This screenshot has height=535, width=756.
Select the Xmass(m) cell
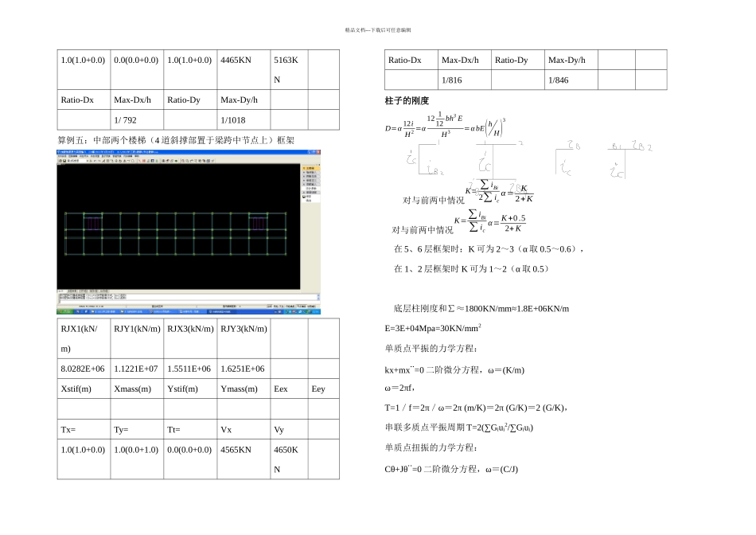(137, 389)
